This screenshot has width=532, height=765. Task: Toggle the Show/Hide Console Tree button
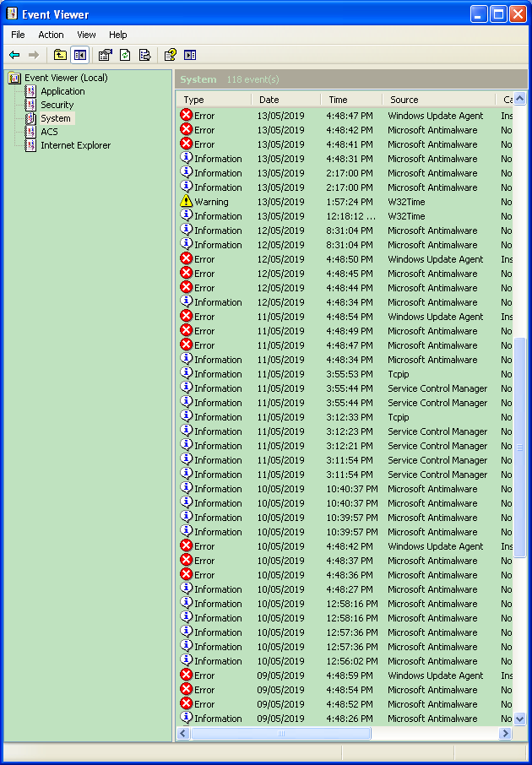(x=79, y=55)
